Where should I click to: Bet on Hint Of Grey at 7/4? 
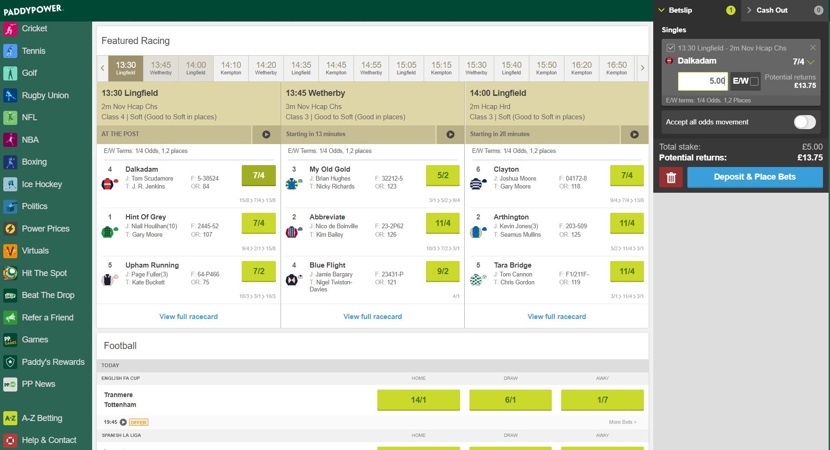click(259, 223)
